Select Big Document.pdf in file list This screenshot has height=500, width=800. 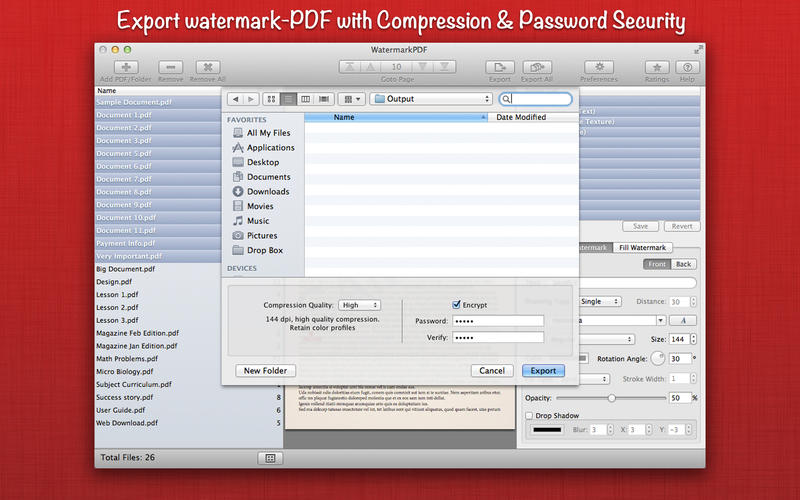(x=126, y=269)
